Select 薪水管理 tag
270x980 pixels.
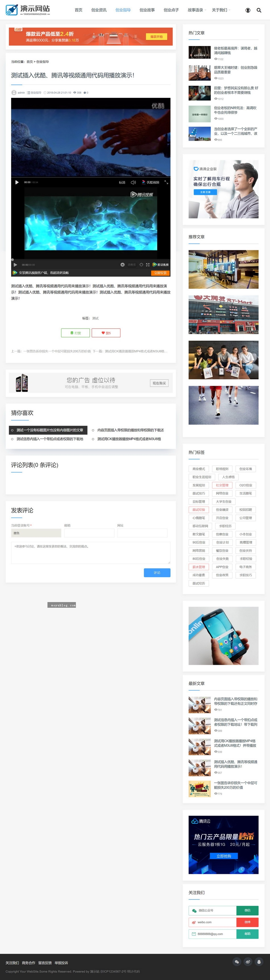(199, 567)
